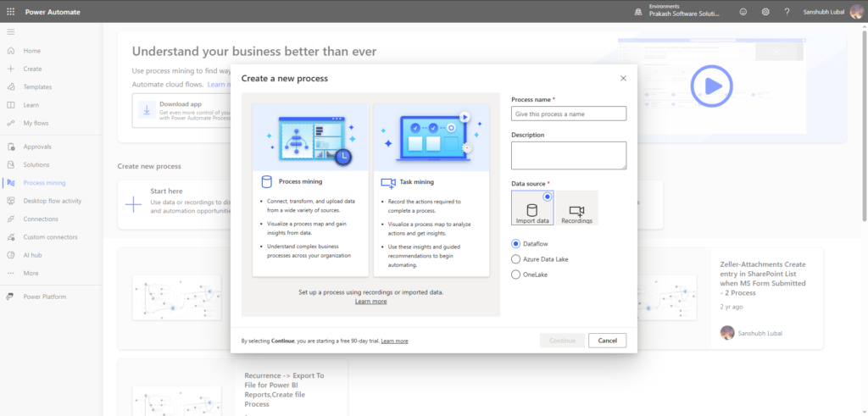Click the Custom connectors icon in sidebar

[10, 237]
